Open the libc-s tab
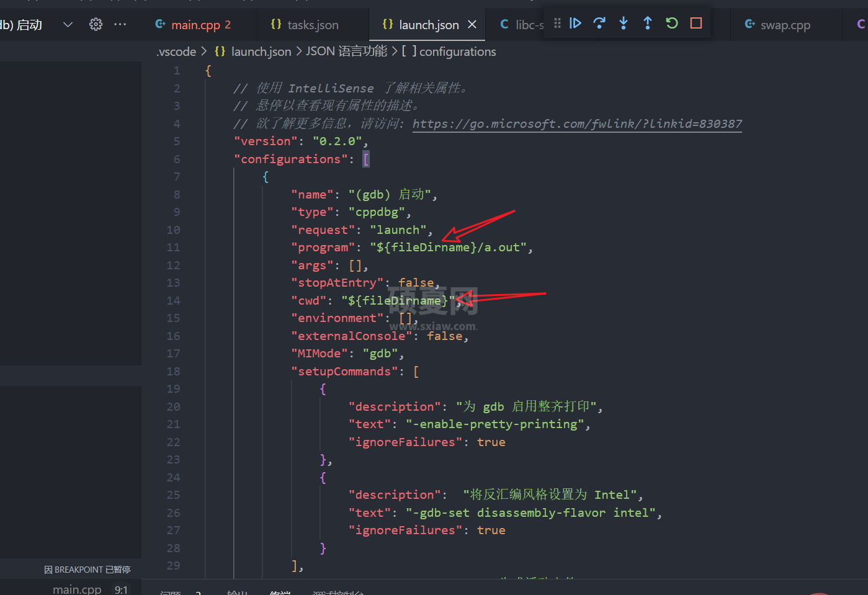 coord(522,25)
